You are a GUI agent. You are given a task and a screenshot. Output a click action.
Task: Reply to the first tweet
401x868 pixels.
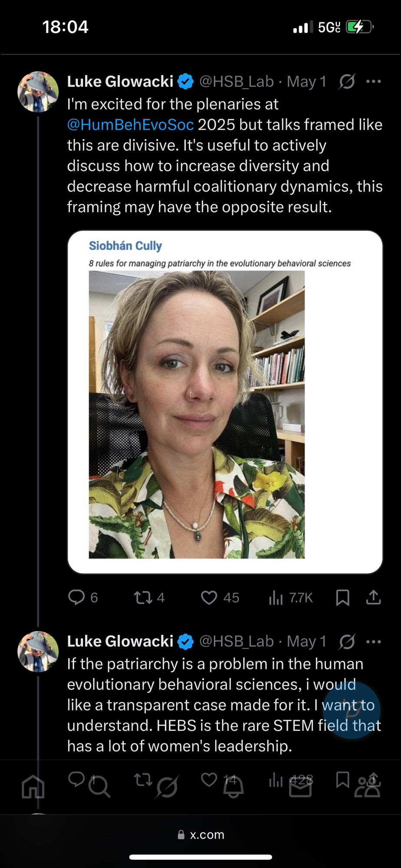click(77, 597)
